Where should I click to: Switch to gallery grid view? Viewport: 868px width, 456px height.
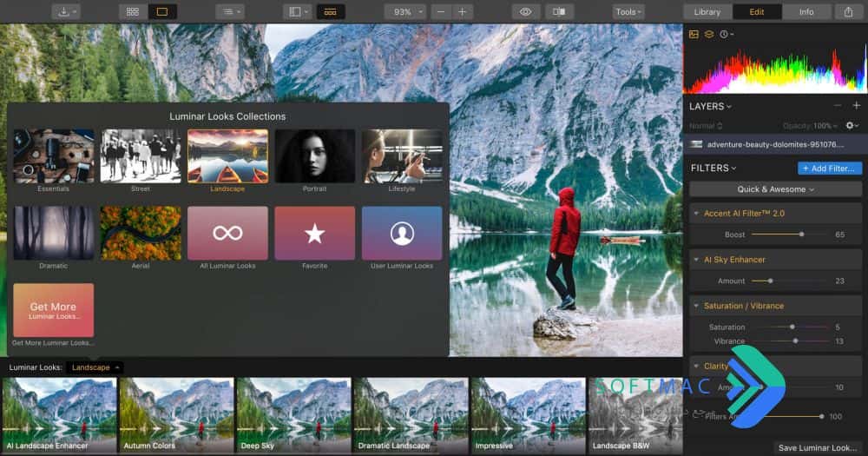tap(133, 11)
